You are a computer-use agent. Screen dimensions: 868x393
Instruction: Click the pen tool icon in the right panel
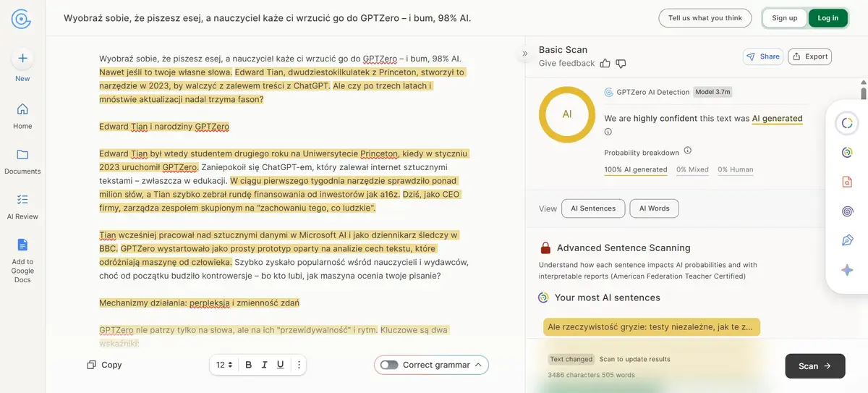click(x=847, y=240)
